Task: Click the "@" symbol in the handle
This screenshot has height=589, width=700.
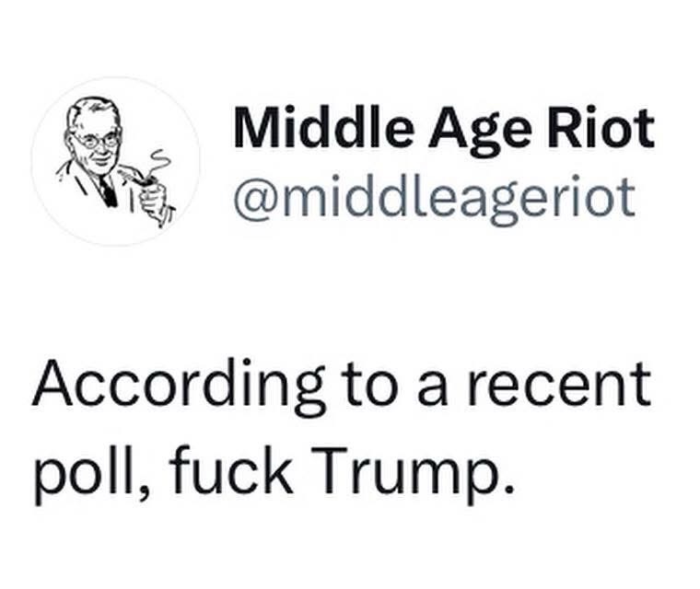Action: 252,195
